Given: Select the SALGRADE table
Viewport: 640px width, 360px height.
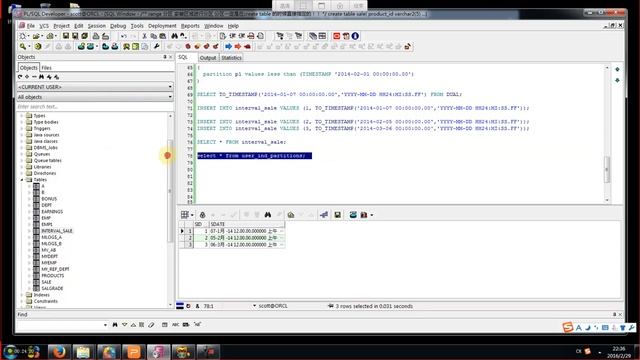Looking at the screenshot, I should click(x=52, y=288).
